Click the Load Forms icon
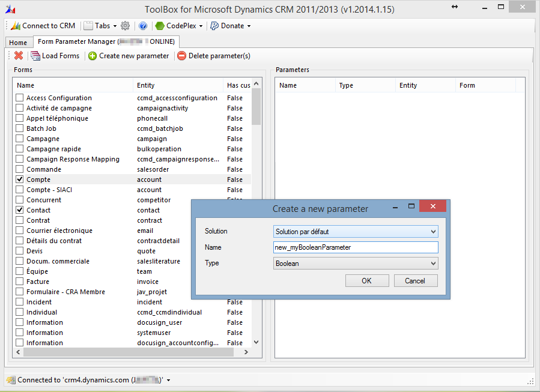This screenshot has width=540, height=392. point(35,56)
